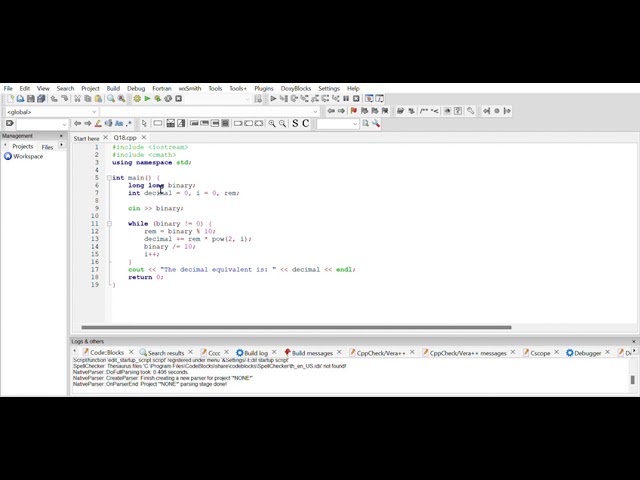Viewport: 640px width, 480px height.
Task: Collapse the main() fold marker on line 5
Action: click(x=109, y=178)
